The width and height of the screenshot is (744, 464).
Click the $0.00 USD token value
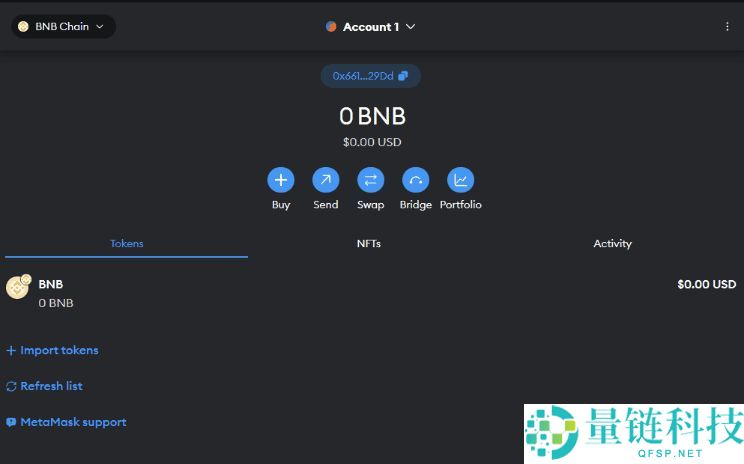tap(706, 284)
